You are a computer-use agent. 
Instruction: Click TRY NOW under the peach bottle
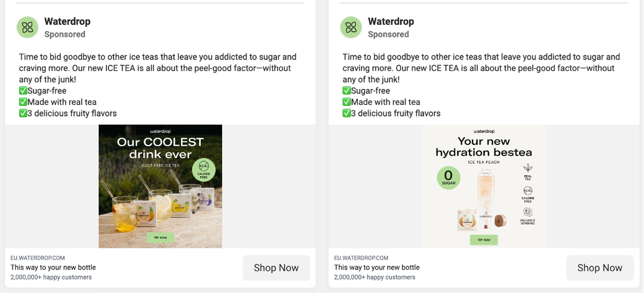(x=484, y=239)
